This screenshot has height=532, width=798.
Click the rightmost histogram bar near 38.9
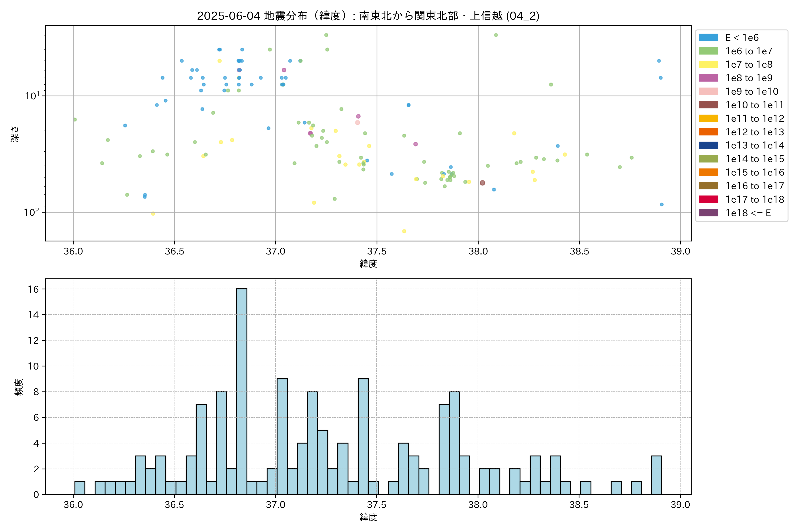click(x=656, y=475)
